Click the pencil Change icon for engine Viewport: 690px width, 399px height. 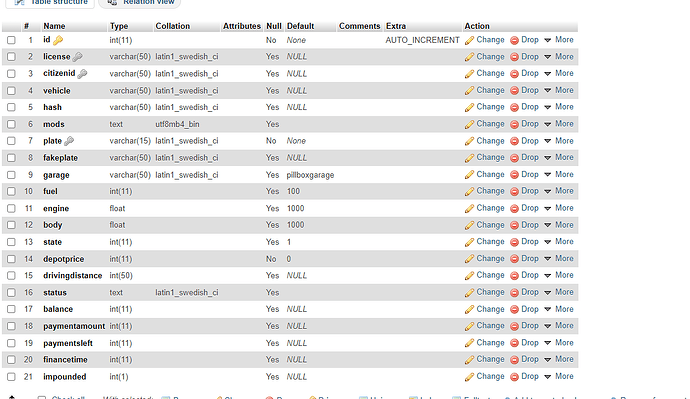tap(469, 209)
